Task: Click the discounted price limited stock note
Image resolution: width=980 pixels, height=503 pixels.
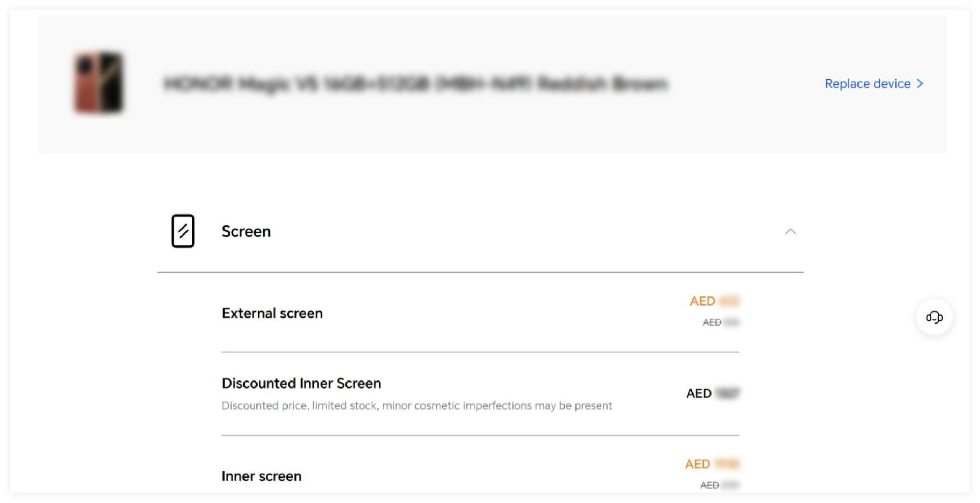Action: click(x=417, y=406)
